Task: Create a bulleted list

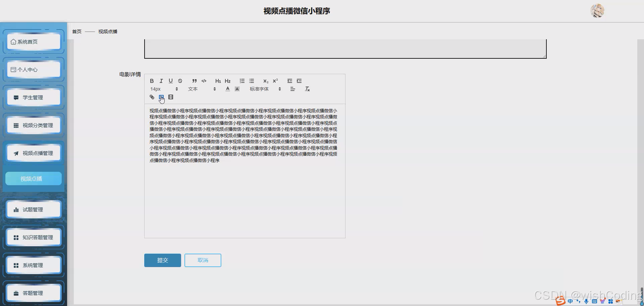Action: 251,81
